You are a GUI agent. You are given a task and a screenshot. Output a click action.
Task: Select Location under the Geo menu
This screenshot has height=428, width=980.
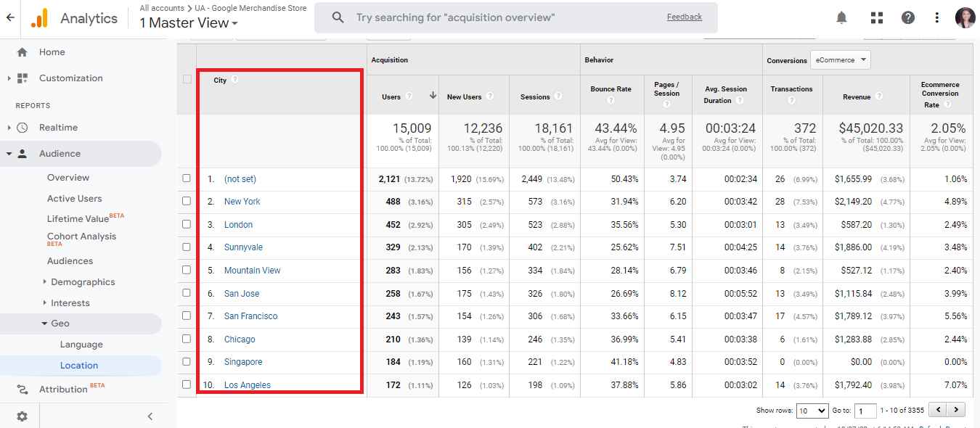(79, 365)
